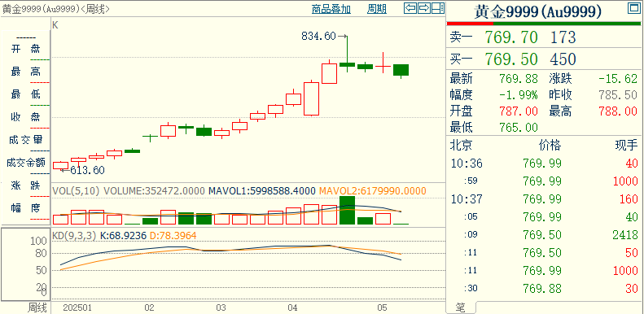Click the 卖一 ask price 769.70
The height and width of the screenshot is (314, 644).
(x=511, y=37)
